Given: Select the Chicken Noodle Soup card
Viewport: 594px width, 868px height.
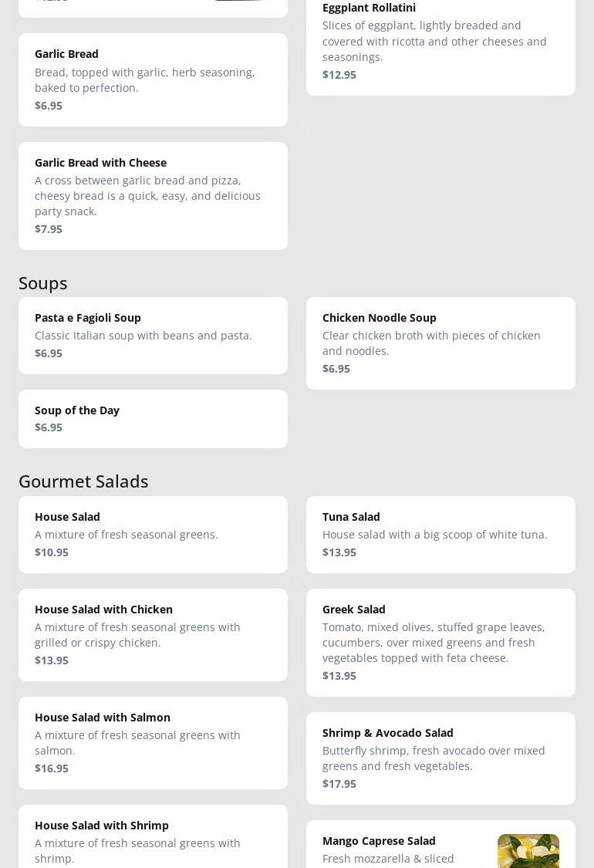Looking at the screenshot, I should pyautogui.click(x=440, y=343).
